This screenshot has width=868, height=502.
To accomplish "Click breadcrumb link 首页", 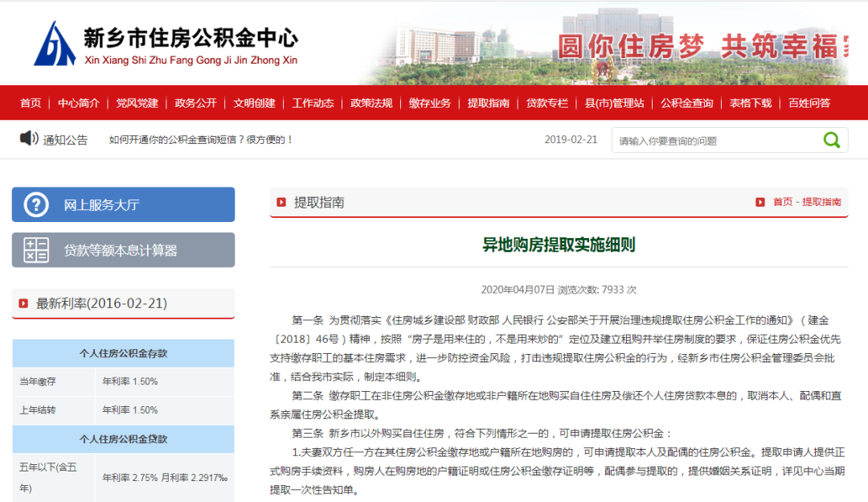I will point(783,202).
